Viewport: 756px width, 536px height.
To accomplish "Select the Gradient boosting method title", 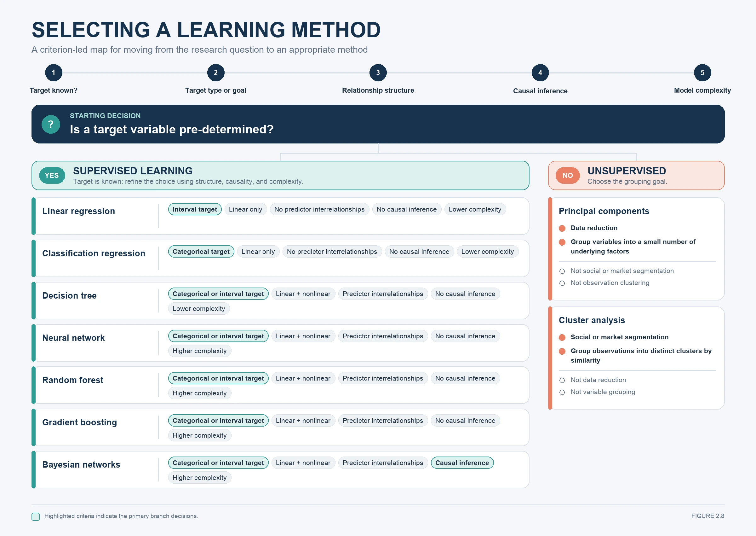I will pos(79,422).
